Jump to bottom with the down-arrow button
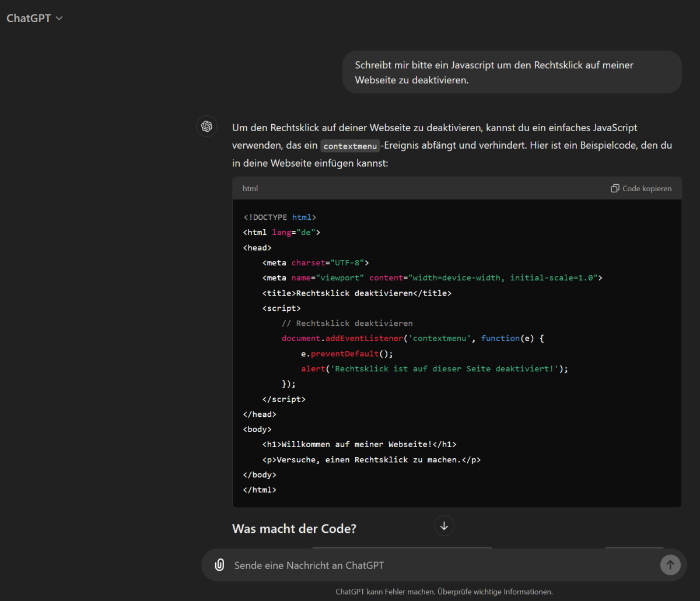Viewport: 700px width, 601px height. pos(444,526)
